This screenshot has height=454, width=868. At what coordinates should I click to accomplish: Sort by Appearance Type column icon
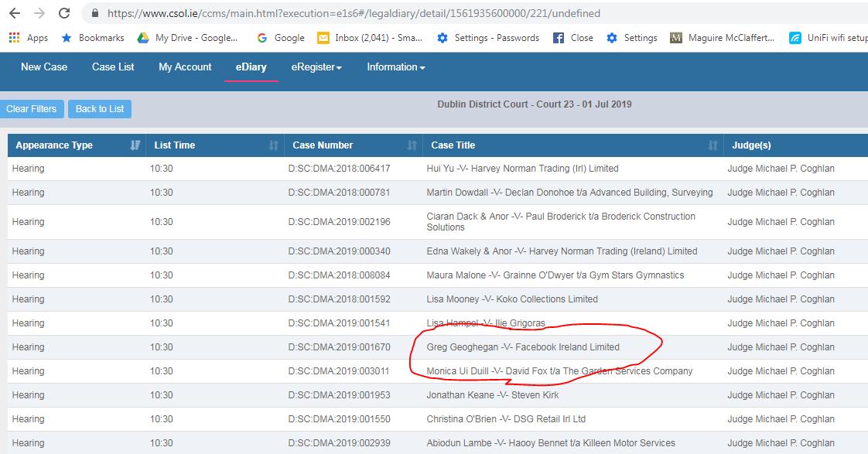click(x=135, y=145)
